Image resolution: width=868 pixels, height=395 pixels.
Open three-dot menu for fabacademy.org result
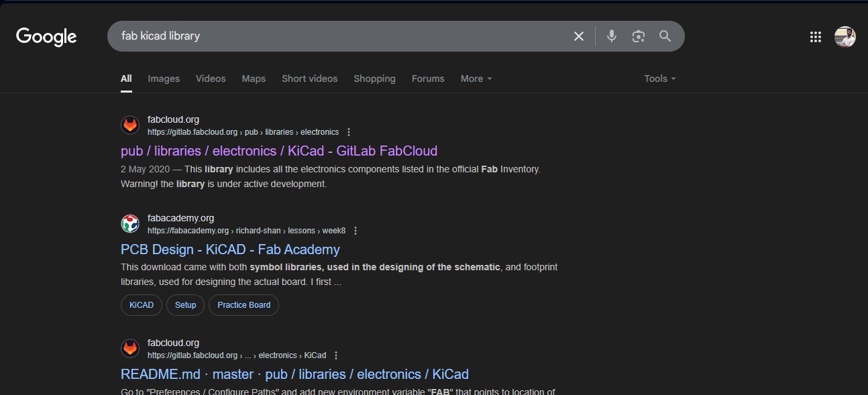coord(356,231)
